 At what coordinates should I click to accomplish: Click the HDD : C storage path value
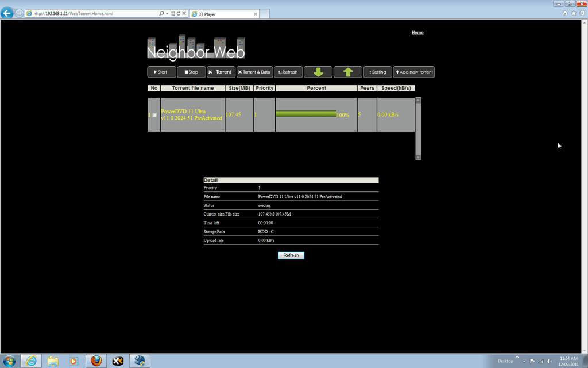click(x=266, y=232)
